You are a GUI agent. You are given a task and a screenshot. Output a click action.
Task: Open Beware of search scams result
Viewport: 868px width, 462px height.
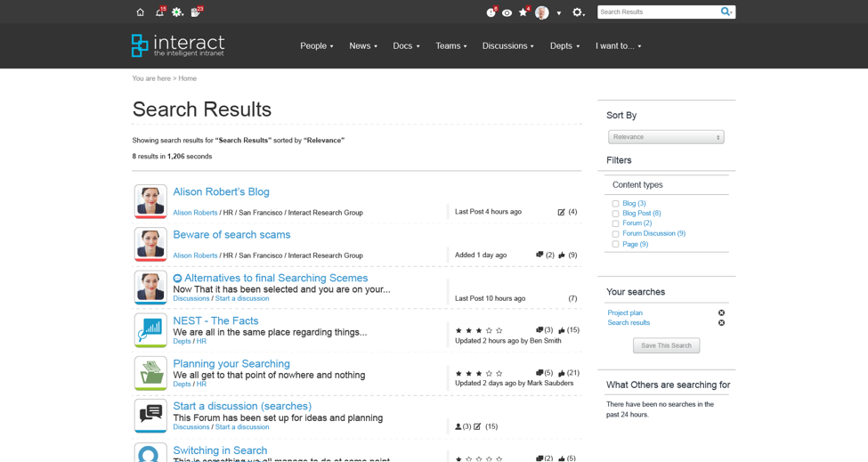coord(231,235)
